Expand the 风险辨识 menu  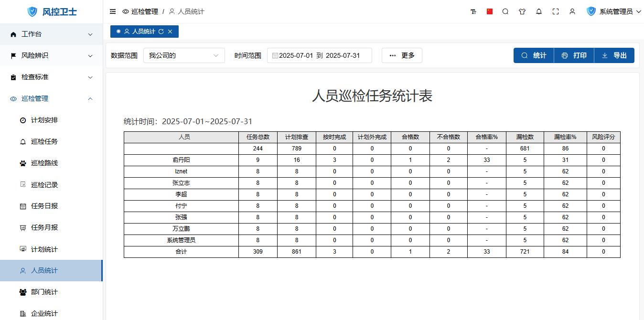pos(51,56)
